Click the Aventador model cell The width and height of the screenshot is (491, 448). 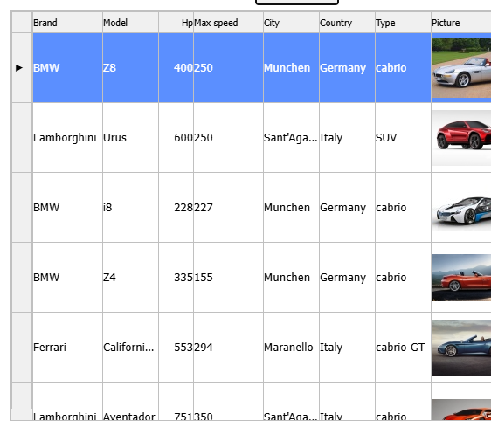pos(130,402)
